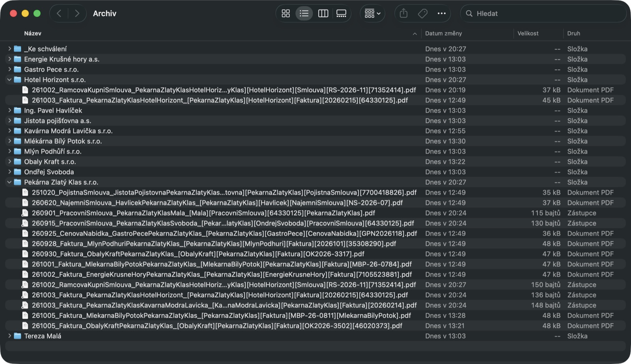Select the 260901_PracovniSmlouva alias file icon
The width and height of the screenshot is (631, 364).
[25, 213]
